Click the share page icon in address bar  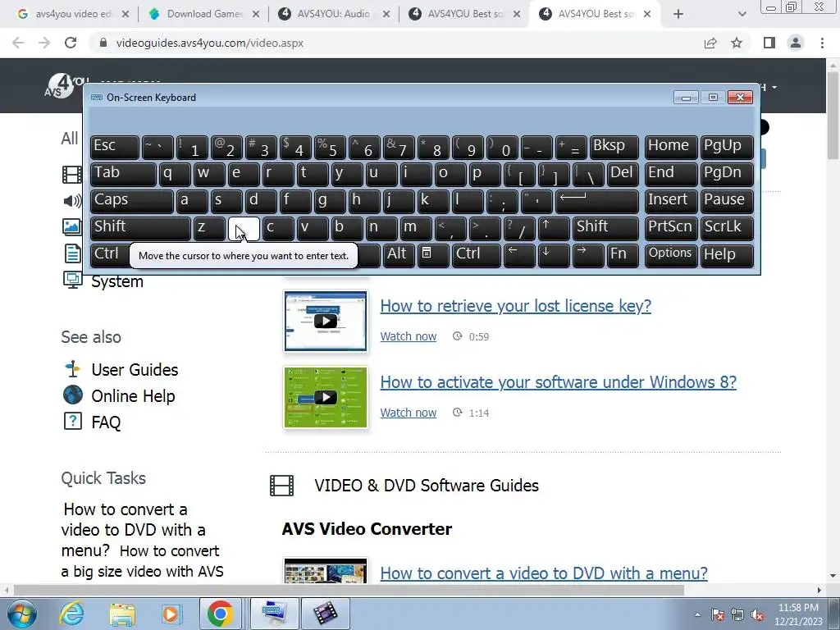coord(710,43)
